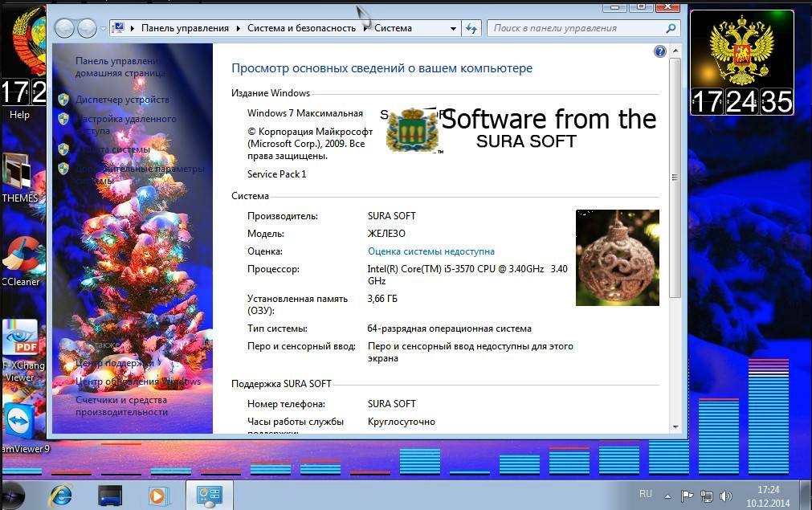This screenshot has height=510, width=812.
Task: Click shield icon beside 'Настройка удаленного доступа'
Action: [63, 119]
